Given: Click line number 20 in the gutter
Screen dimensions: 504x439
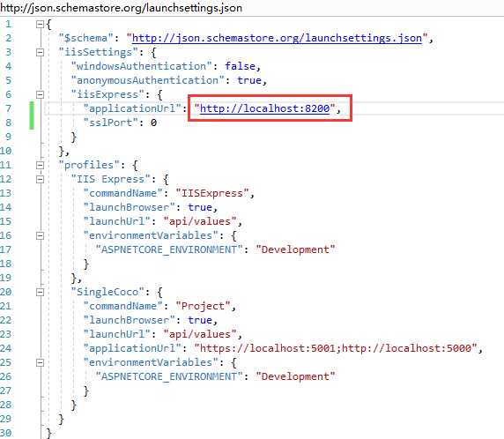Looking at the screenshot, I should [x=6, y=292].
